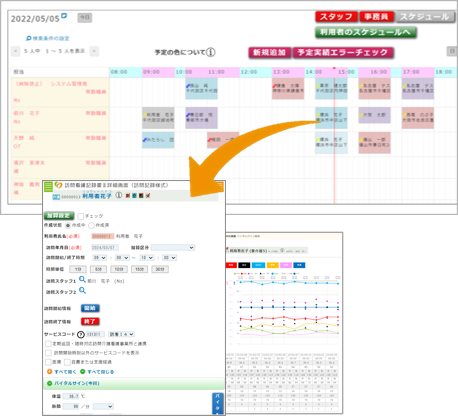The width and height of the screenshot is (458, 416).
Task: Open the visit start hour dropdown
Action: 100,258
